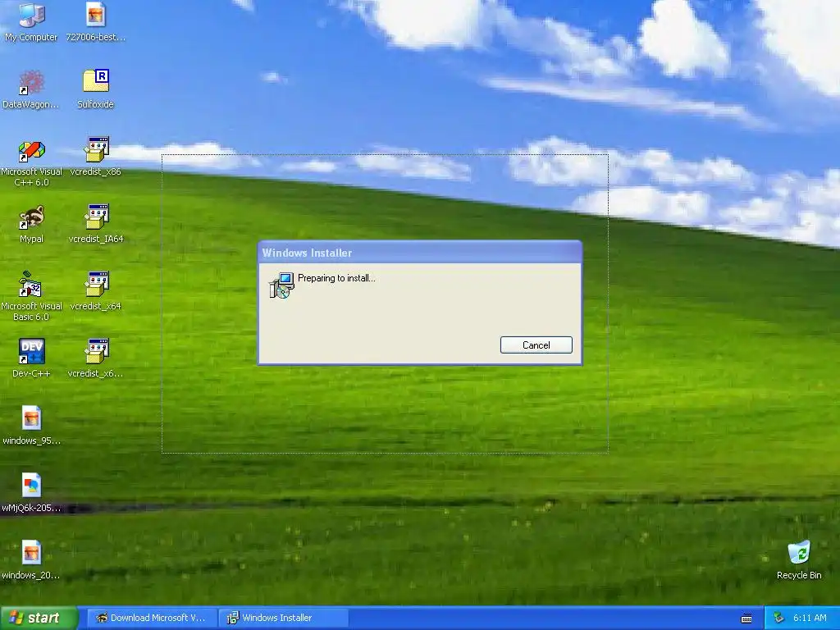Select the Dev-C++ shortcut icon
Screen dimensions: 840x630
click(31, 358)
